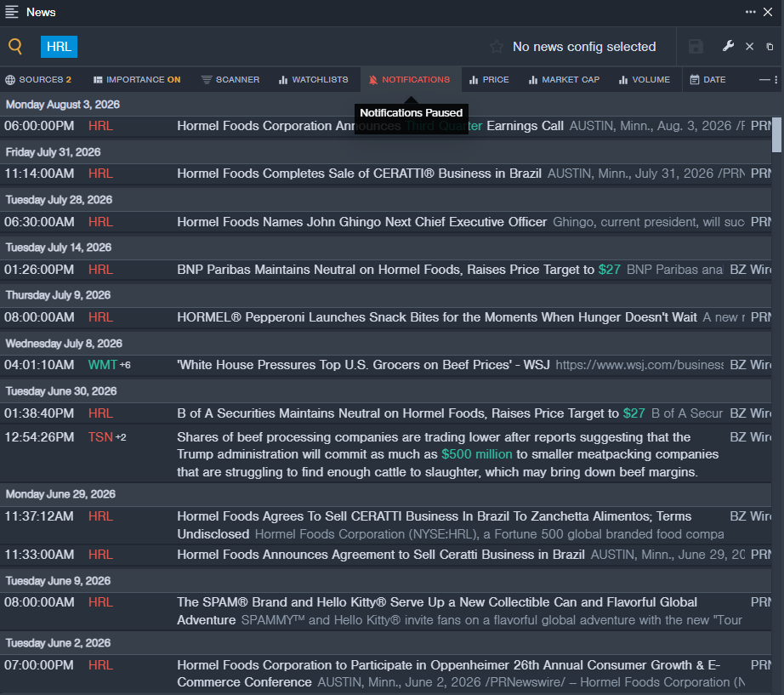Viewport: 784px width, 695px height.
Task: Clear config with the X icon
Action: coord(749,47)
